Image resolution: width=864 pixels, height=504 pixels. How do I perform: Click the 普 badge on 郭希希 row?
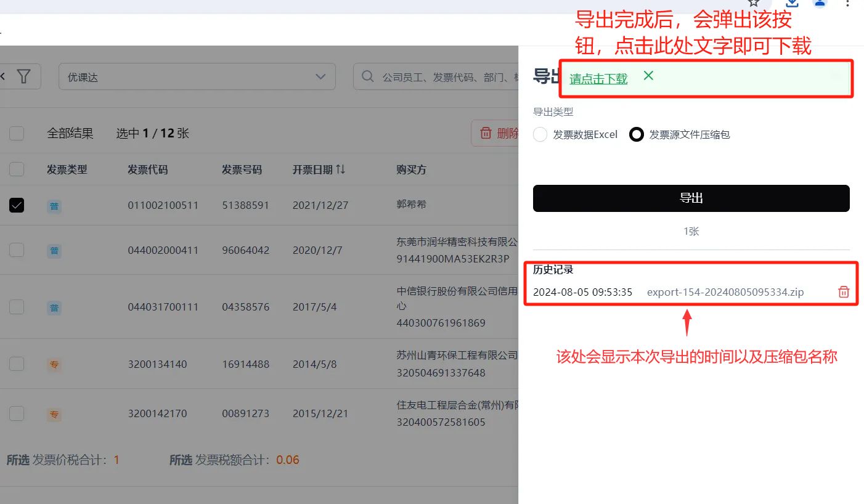pyautogui.click(x=54, y=206)
